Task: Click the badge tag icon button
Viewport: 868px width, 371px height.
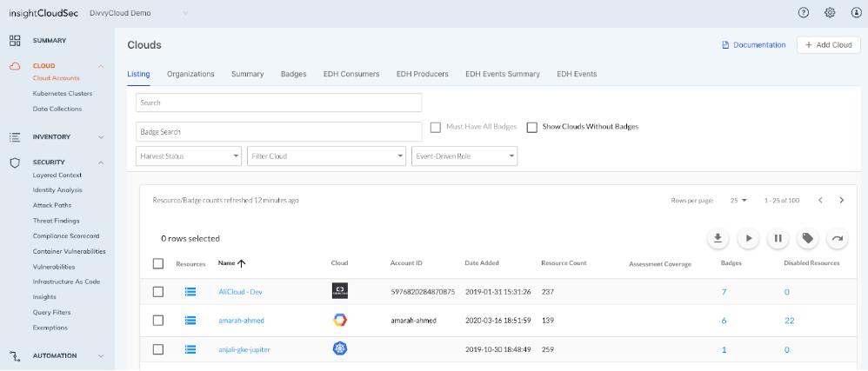Action: (x=808, y=238)
